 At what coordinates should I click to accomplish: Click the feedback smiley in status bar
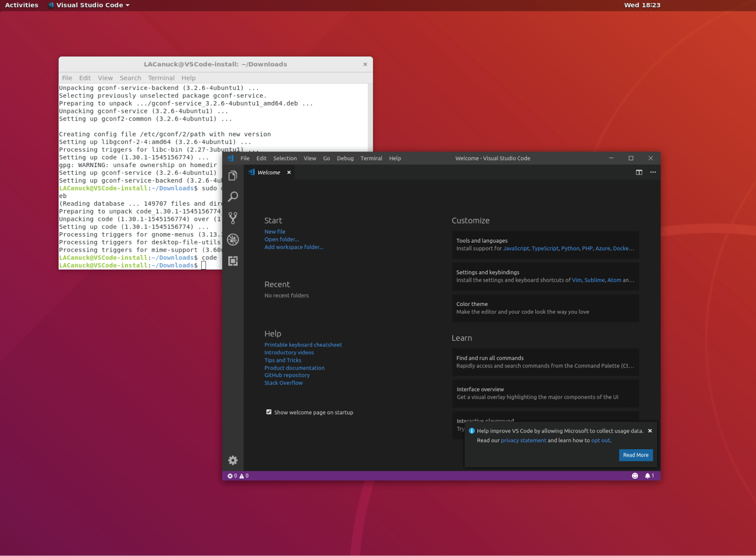(x=635, y=476)
